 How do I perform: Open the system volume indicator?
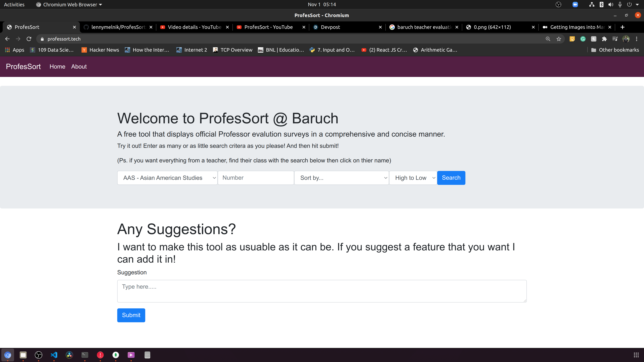click(610, 5)
